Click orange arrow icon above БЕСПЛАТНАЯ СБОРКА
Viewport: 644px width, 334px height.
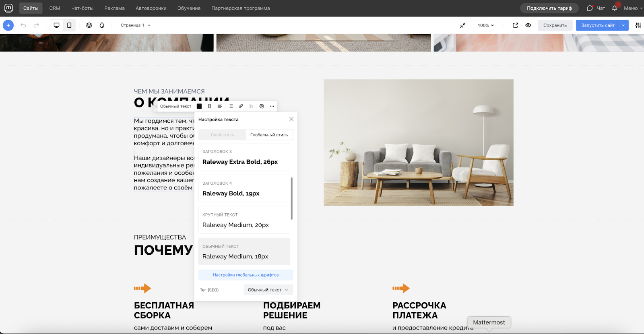(142, 288)
